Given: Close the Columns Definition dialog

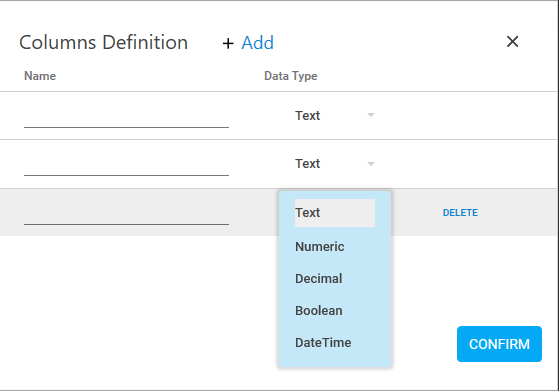Looking at the screenshot, I should click(512, 42).
